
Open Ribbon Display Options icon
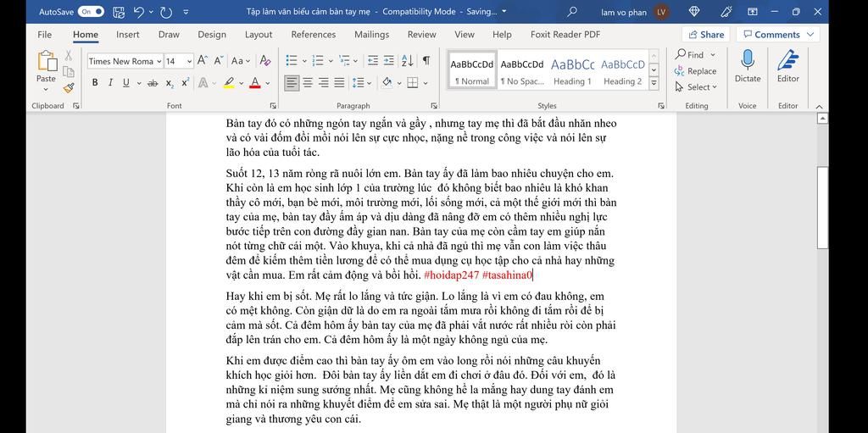point(753,12)
